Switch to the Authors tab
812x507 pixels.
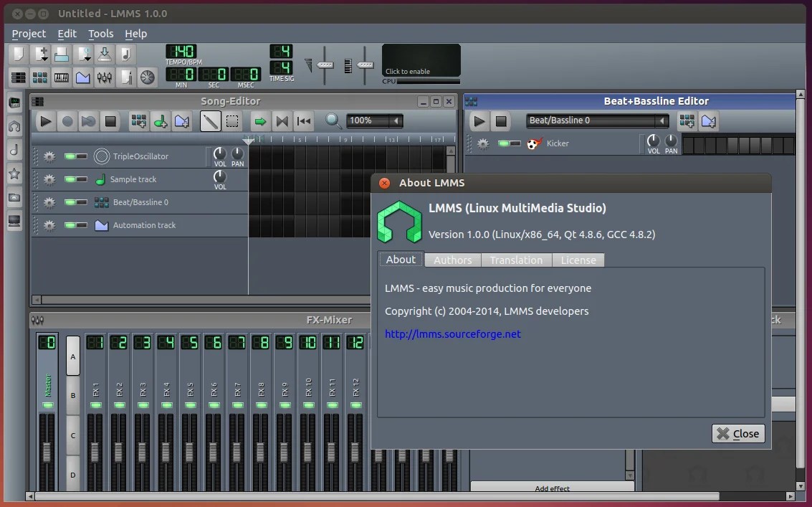(453, 260)
